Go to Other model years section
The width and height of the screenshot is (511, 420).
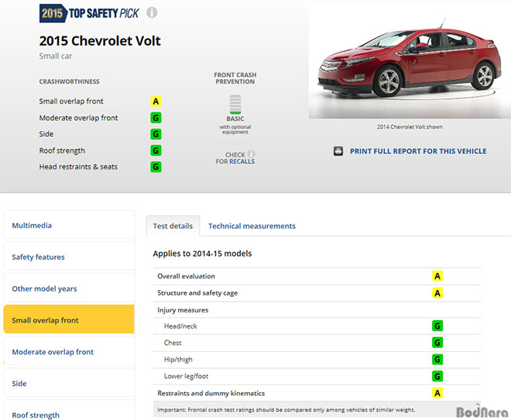(x=69, y=289)
